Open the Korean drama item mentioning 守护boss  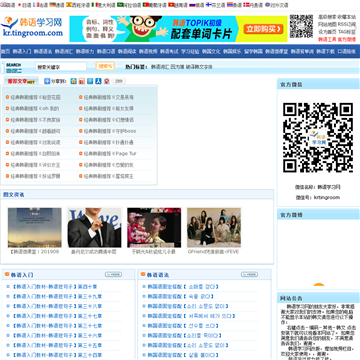pyautogui.click(x=110, y=131)
